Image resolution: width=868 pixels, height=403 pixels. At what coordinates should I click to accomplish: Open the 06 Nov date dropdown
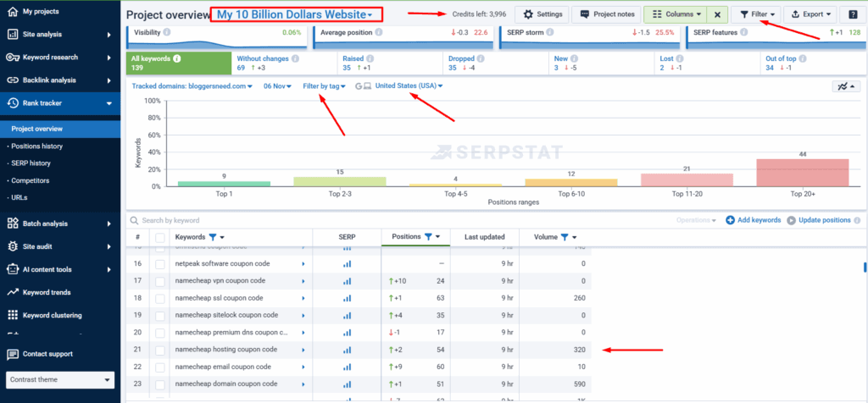click(277, 86)
